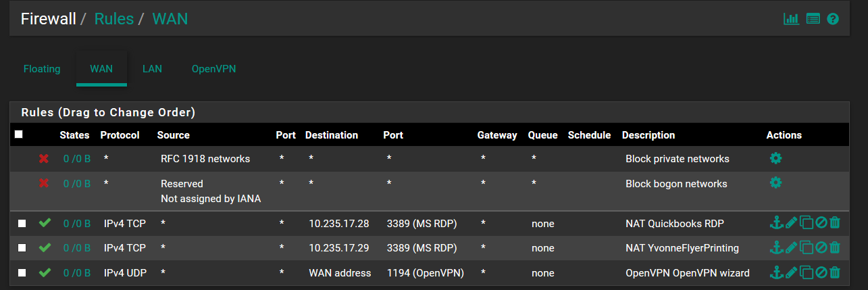Click states 0 /0 B for RFC 1918 rule
Screen dimensions: 868x290
click(x=77, y=159)
